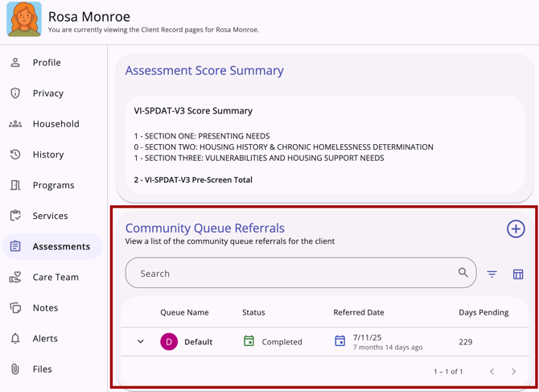This screenshot has height=392, width=539.
Task: Expand the Default queue referral row
Action: (141, 342)
